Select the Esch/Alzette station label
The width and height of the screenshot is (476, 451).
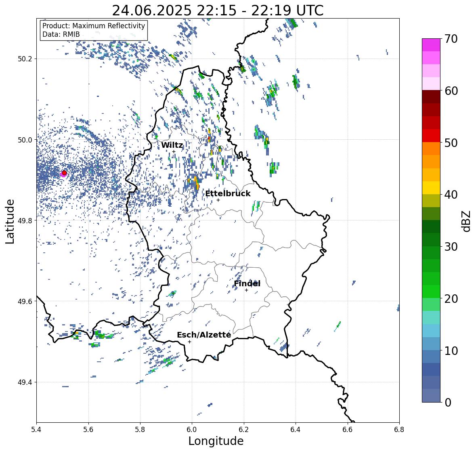[x=204, y=335]
